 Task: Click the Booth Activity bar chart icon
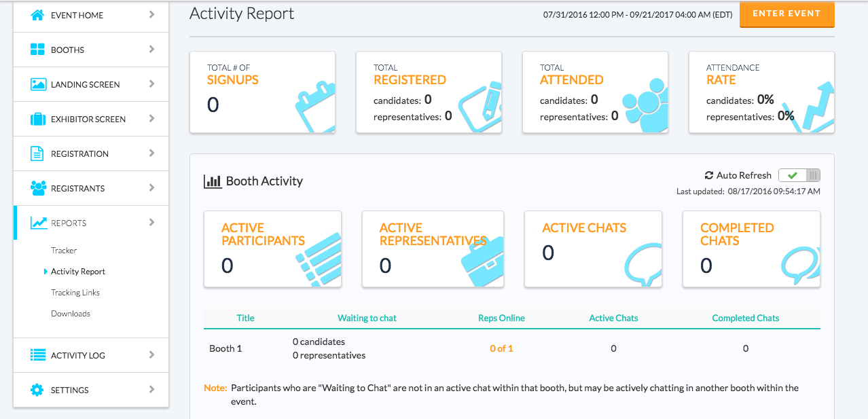213,181
